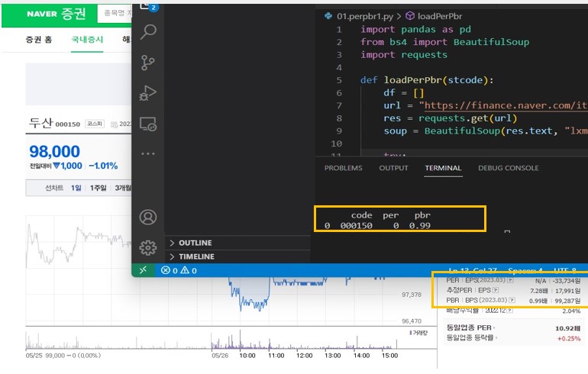588x374 pixels.
Task: Click the Explorer icon with badge 2
Action: pos(149,7)
